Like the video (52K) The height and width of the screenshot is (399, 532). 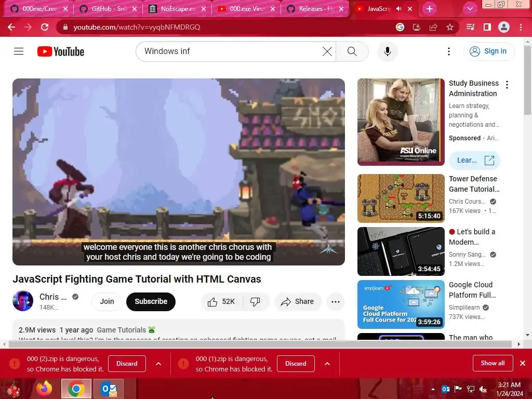point(221,302)
